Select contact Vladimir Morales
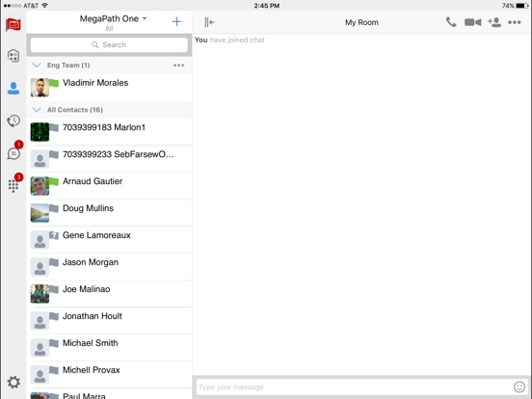The width and height of the screenshot is (532, 399). pos(109,88)
